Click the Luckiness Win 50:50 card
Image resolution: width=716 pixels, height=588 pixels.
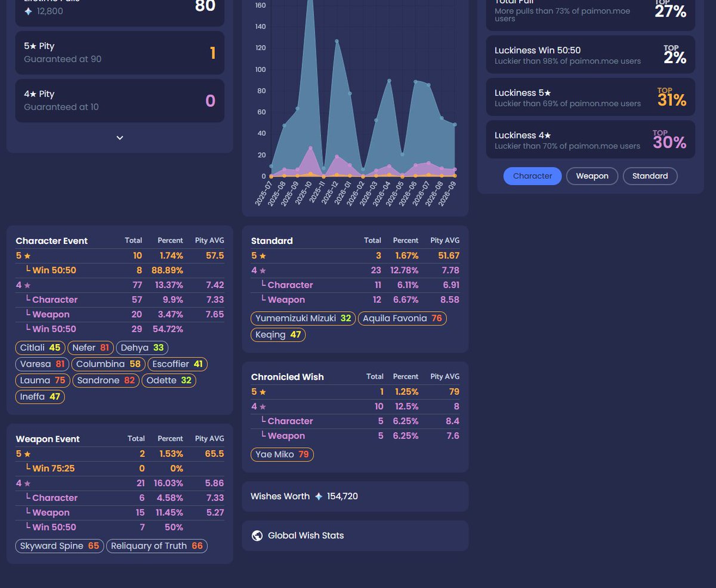click(x=591, y=55)
